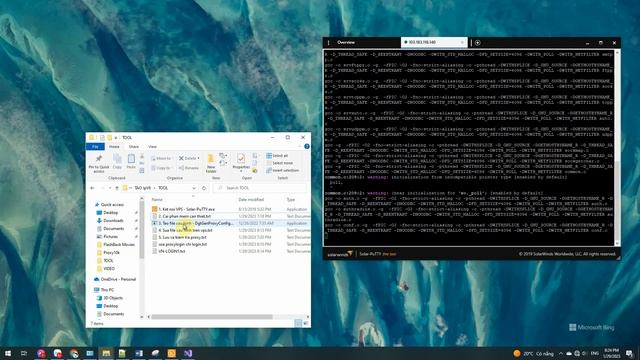Switch to the large icons view button
The width and height of the screenshot is (640, 360).
[x=305, y=323]
